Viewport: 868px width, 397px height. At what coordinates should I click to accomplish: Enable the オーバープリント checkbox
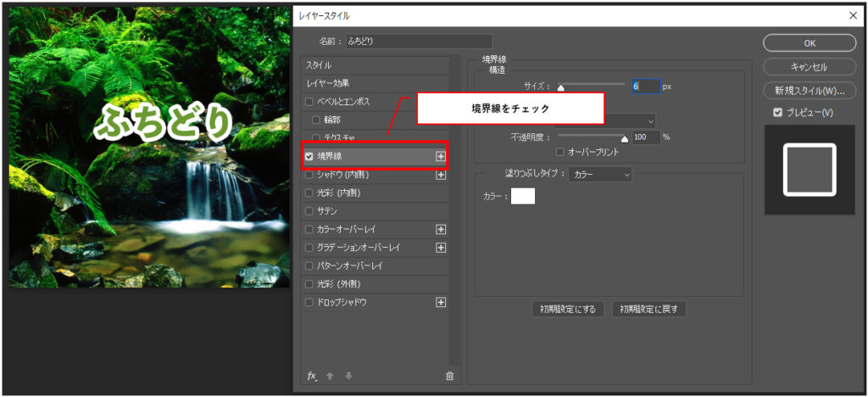click(559, 152)
